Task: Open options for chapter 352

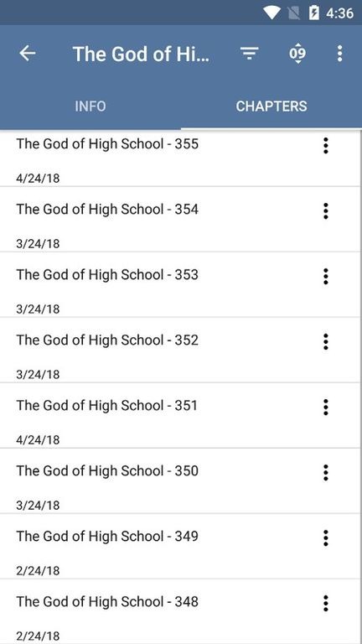Action: pos(325,342)
